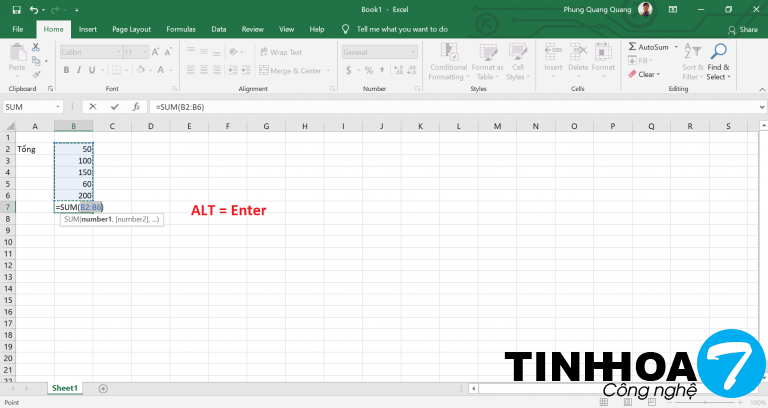The image size is (768, 408).
Task: Open the Formulas ribbon tab
Action: pos(181,29)
